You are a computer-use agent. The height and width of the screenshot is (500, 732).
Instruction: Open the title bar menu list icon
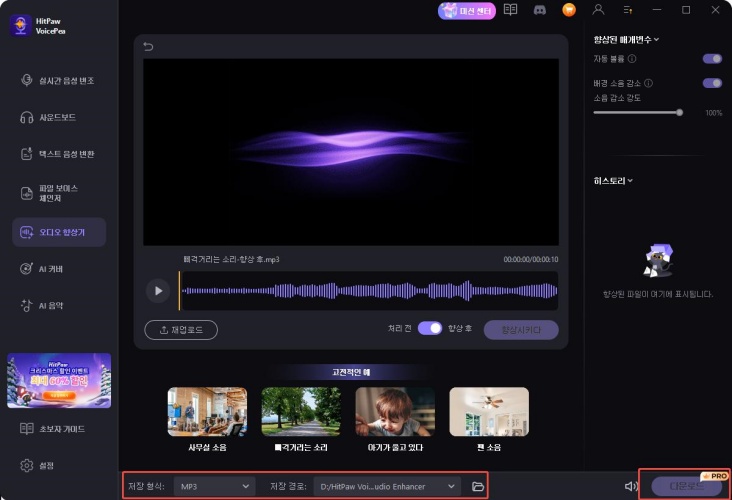coord(627,10)
